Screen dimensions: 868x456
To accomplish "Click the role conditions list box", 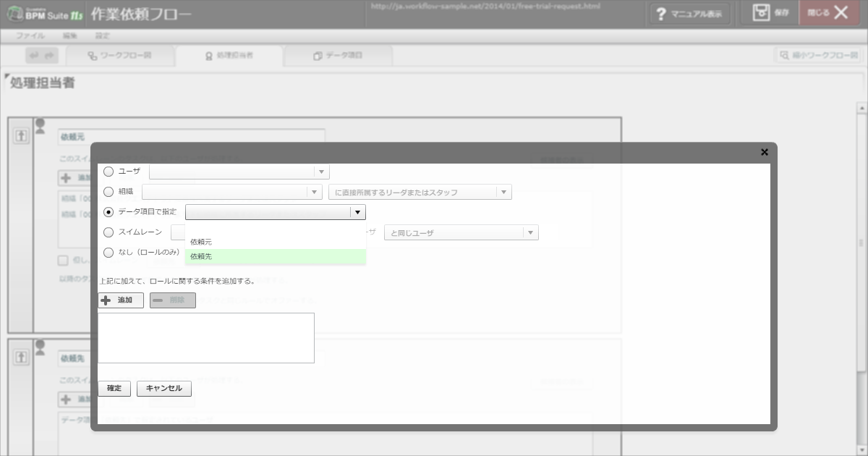I will [x=206, y=338].
